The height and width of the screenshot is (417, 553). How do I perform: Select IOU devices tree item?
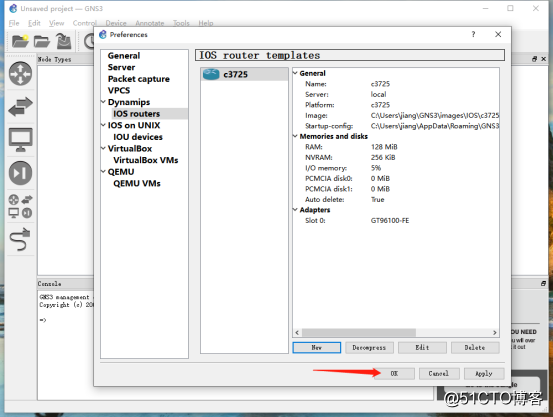(x=138, y=137)
